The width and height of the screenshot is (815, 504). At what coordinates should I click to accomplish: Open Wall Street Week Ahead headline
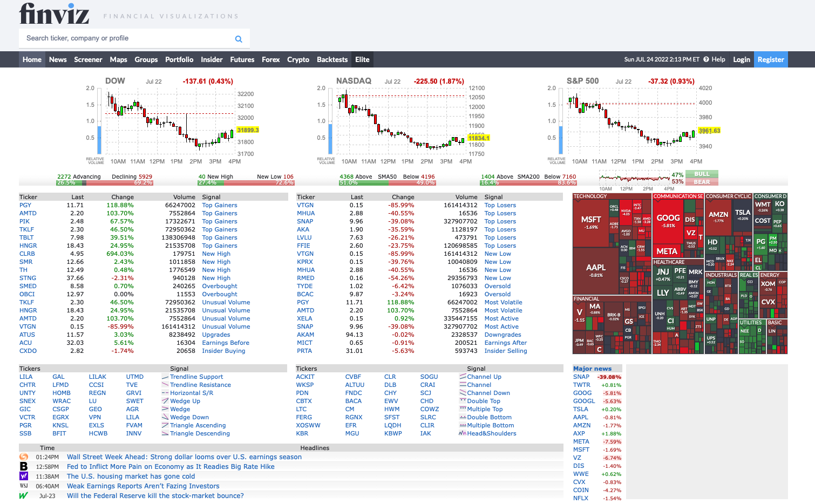(x=184, y=457)
